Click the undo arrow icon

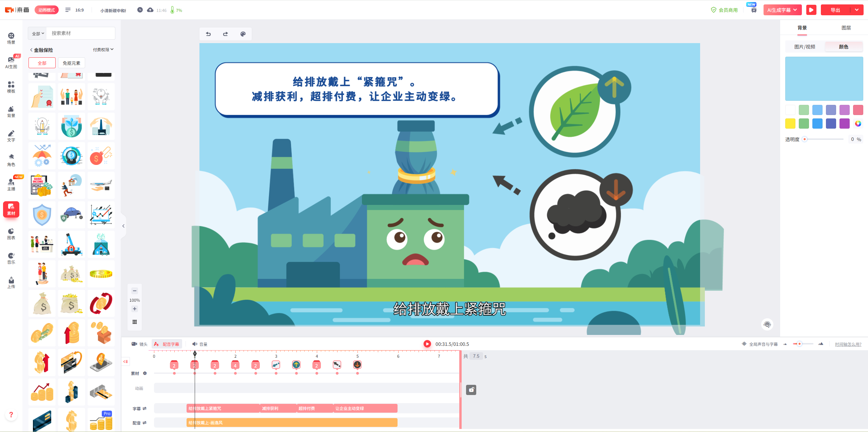[208, 34]
